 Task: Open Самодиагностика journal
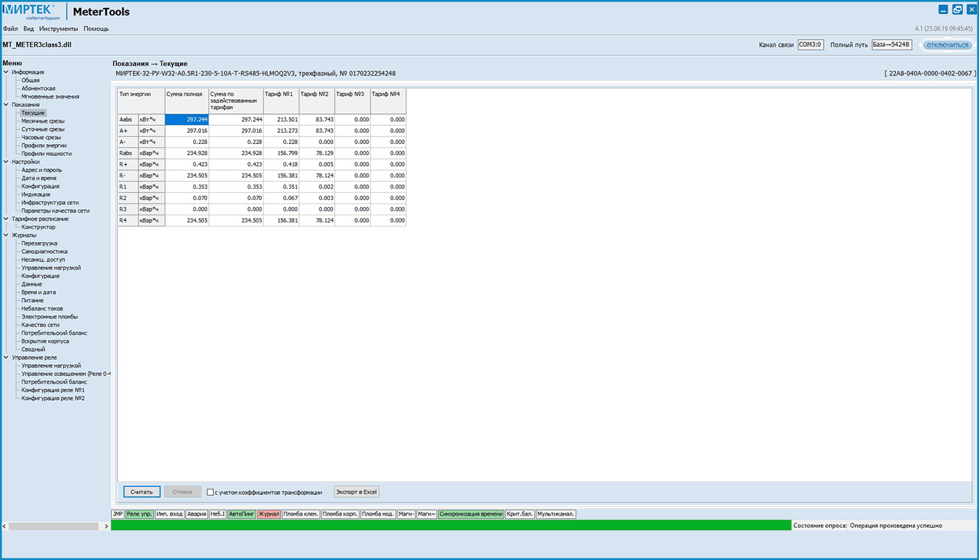point(45,252)
